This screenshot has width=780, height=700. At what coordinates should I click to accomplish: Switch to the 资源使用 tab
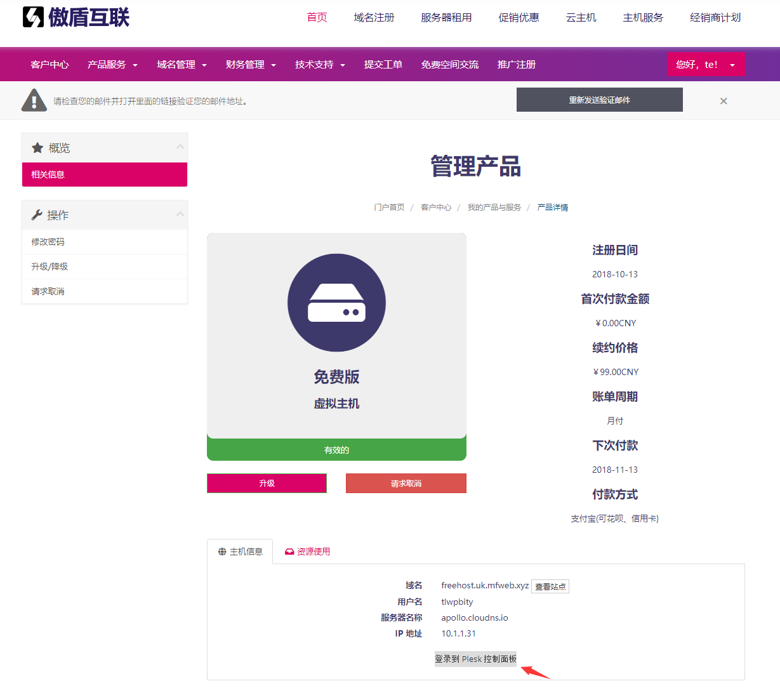click(x=307, y=551)
